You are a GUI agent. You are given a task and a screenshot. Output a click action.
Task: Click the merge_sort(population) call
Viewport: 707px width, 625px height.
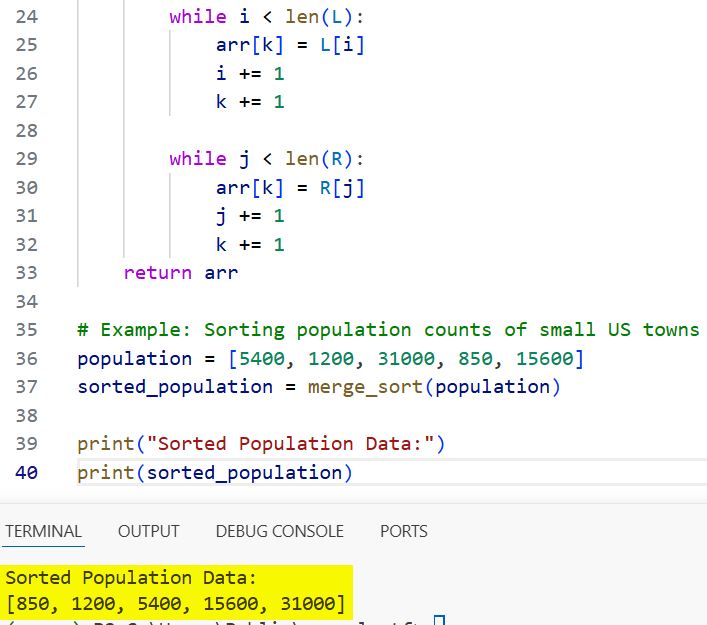click(x=434, y=387)
